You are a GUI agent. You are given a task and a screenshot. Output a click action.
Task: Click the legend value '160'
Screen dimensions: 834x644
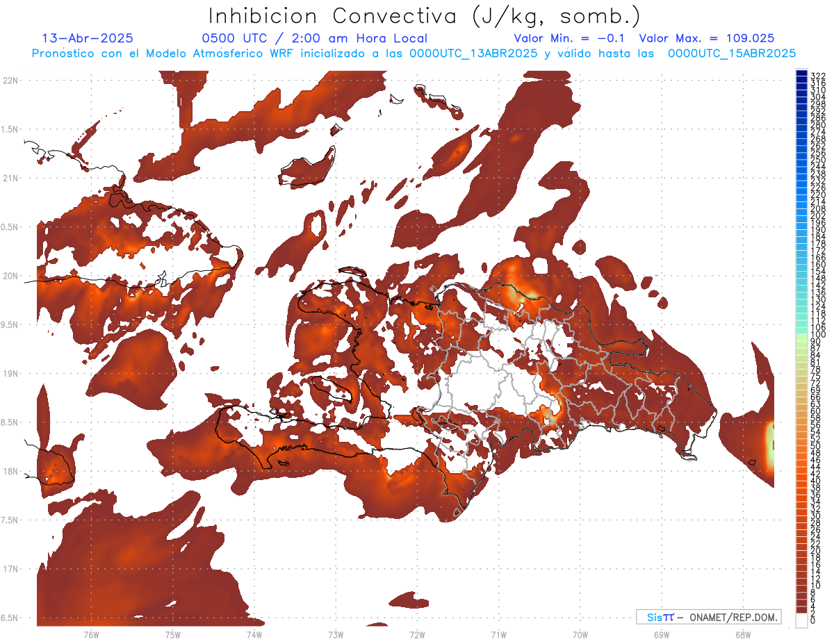click(x=818, y=264)
